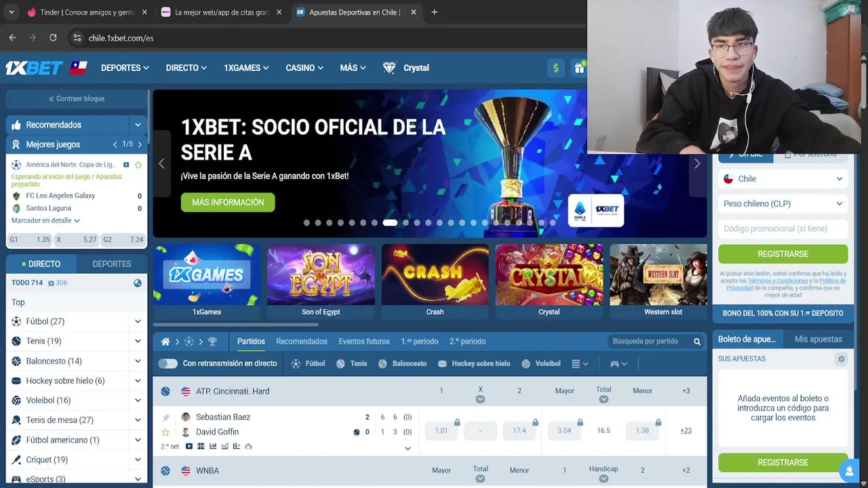Click the WNBA basketball icon

pos(165,470)
